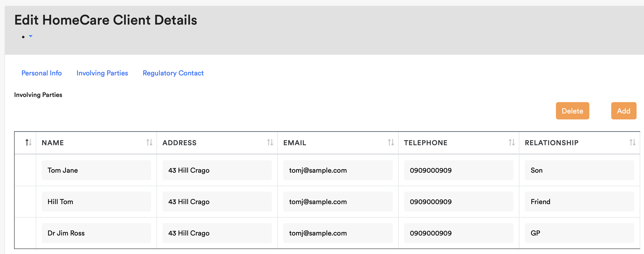This screenshot has height=254, width=644.
Task: Edit the Son relationship field
Action: (x=579, y=170)
